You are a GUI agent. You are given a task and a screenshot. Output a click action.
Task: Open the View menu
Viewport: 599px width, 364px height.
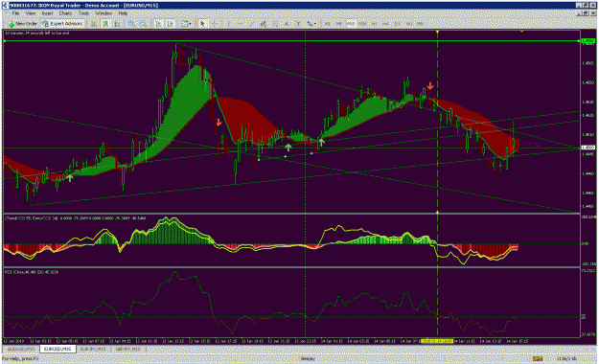coord(31,13)
